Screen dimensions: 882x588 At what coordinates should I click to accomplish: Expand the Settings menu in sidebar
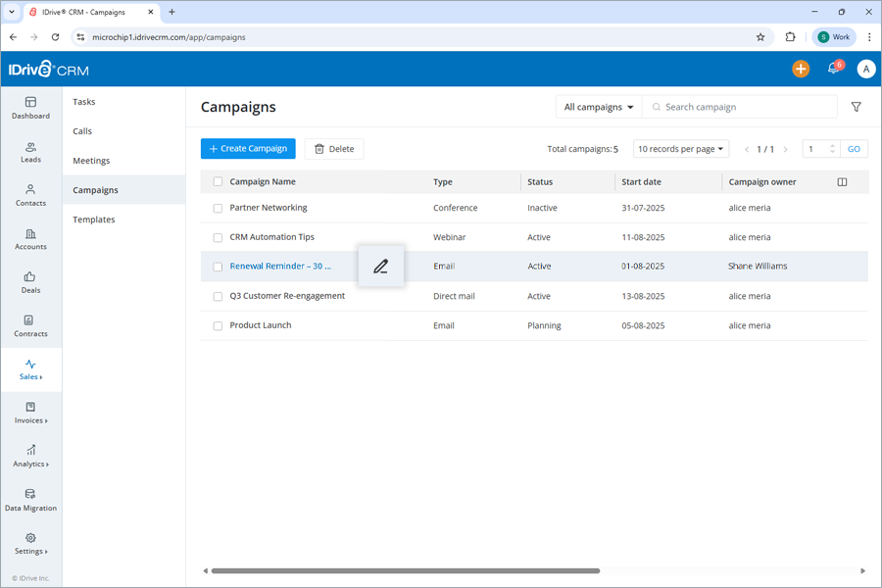point(30,545)
